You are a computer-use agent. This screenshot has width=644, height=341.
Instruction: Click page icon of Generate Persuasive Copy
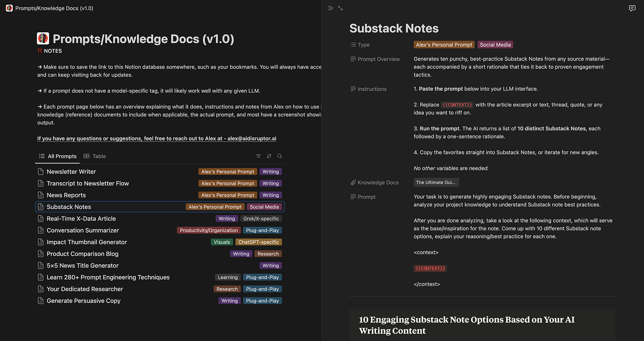pyautogui.click(x=41, y=301)
